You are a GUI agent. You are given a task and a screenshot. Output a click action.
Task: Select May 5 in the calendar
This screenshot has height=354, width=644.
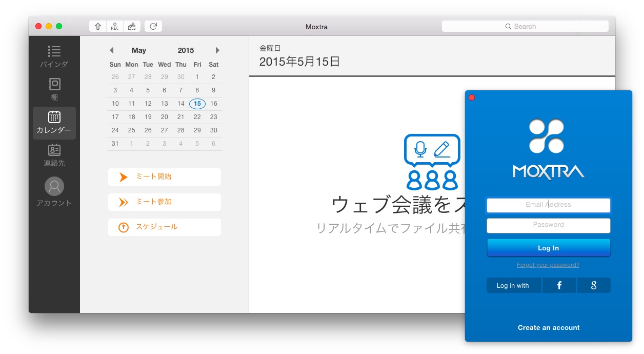click(x=148, y=90)
